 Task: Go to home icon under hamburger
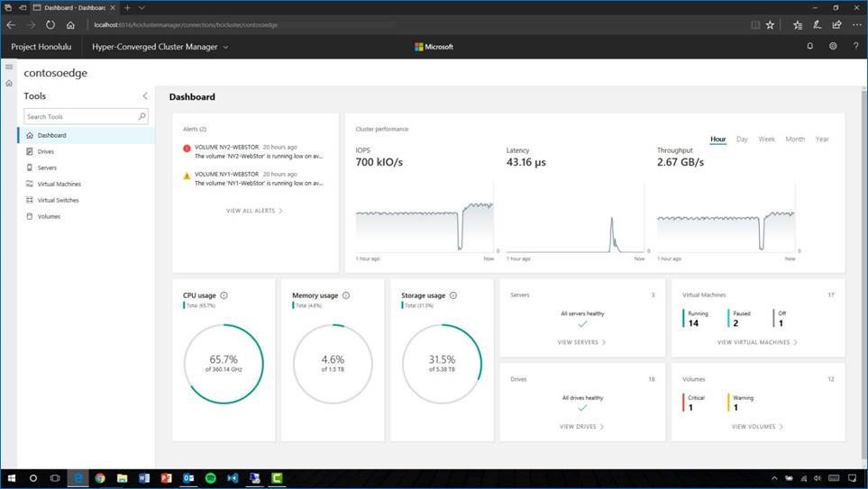9,84
